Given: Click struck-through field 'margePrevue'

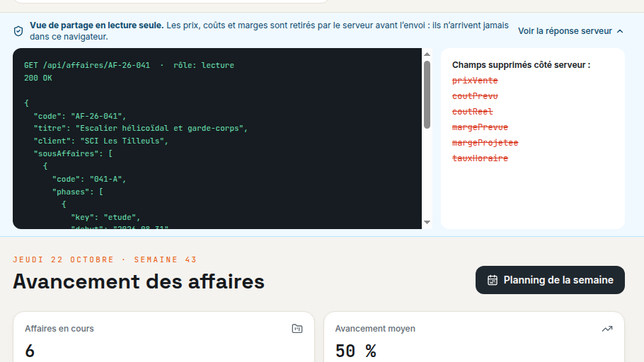Looking at the screenshot, I should (x=480, y=127).
